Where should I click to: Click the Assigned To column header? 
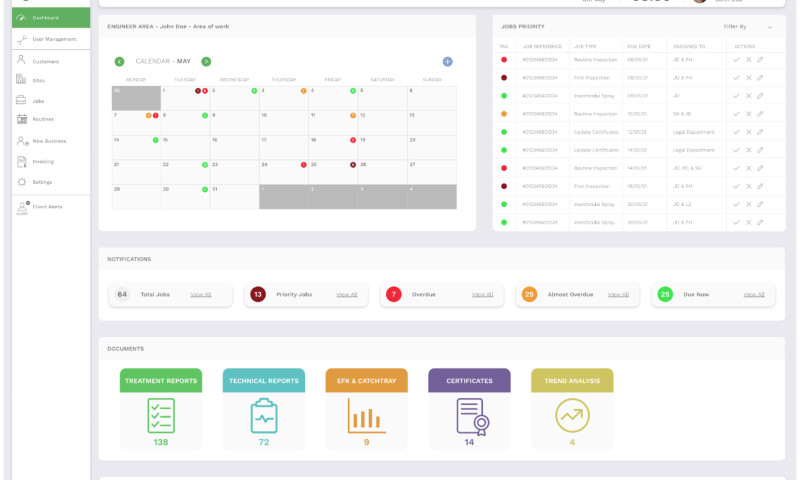[x=689, y=46]
